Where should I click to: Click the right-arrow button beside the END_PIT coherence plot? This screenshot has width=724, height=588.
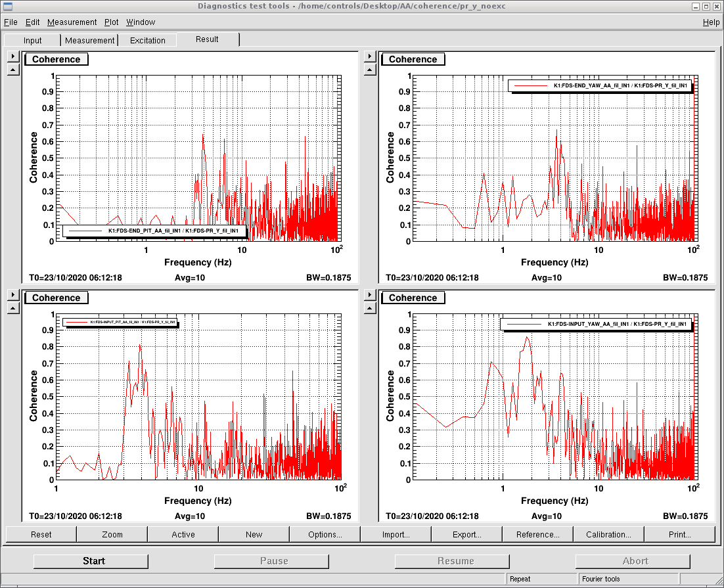(13, 57)
